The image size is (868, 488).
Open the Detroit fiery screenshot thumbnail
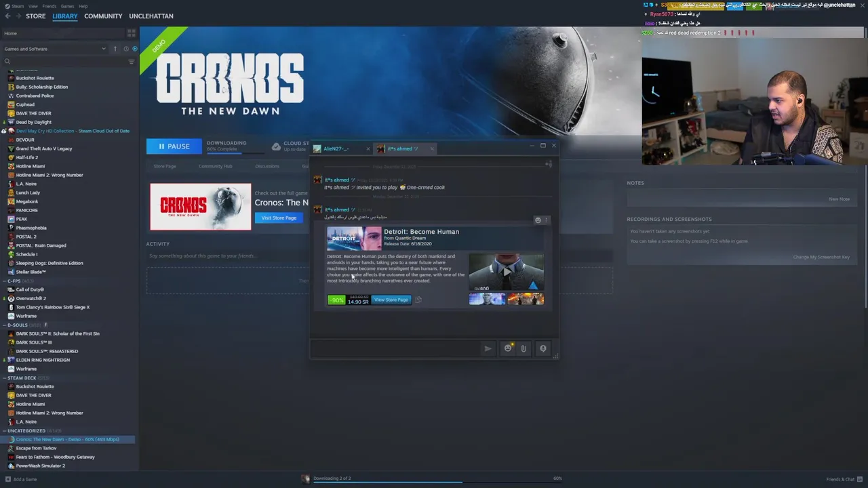click(526, 299)
